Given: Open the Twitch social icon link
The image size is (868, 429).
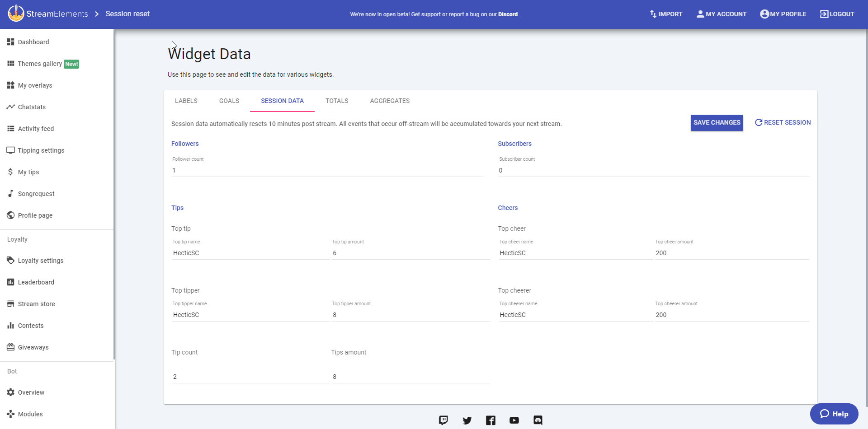Looking at the screenshot, I should 443,420.
